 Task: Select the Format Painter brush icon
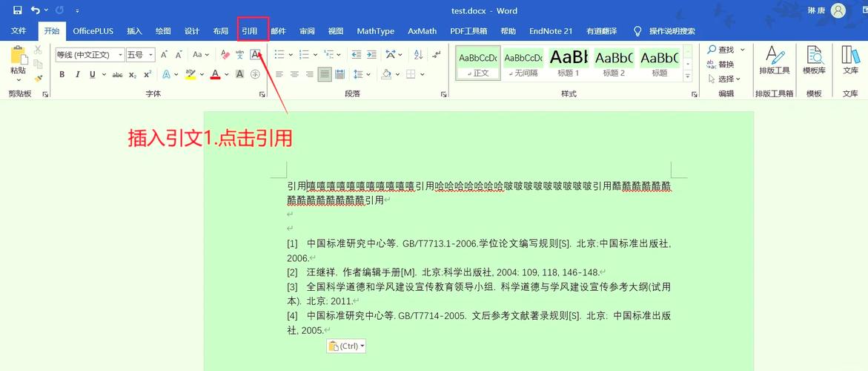[x=38, y=79]
